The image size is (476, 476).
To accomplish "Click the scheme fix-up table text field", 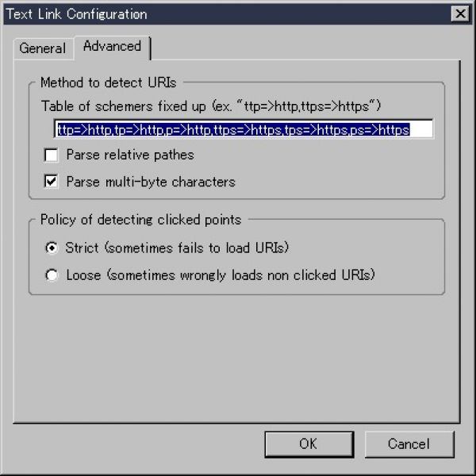I will (244, 129).
